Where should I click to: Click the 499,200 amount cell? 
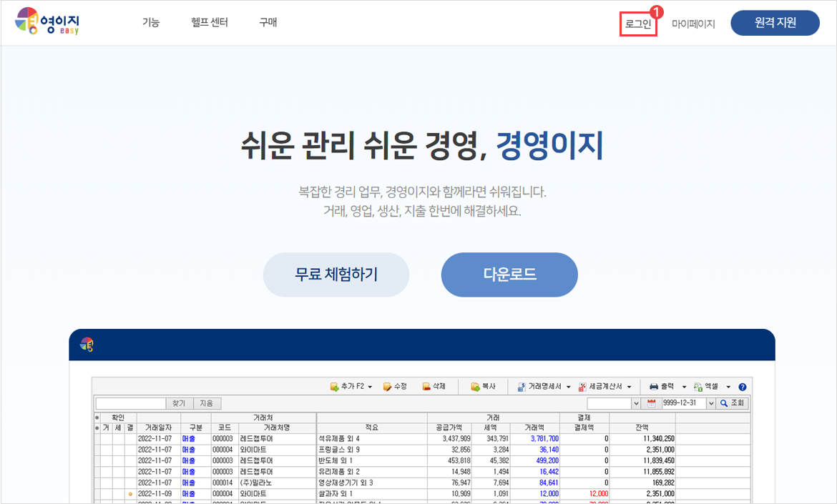(x=534, y=461)
